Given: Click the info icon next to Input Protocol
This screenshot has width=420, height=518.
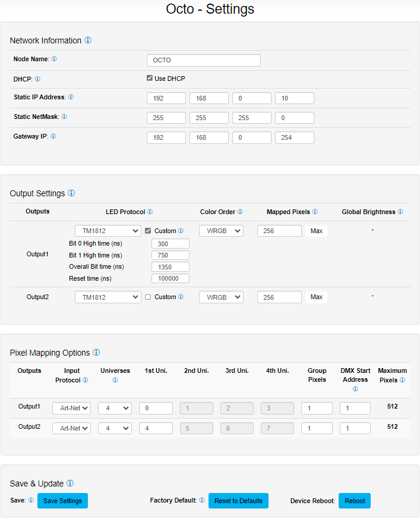Looking at the screenshot, I should coord(85,380).
